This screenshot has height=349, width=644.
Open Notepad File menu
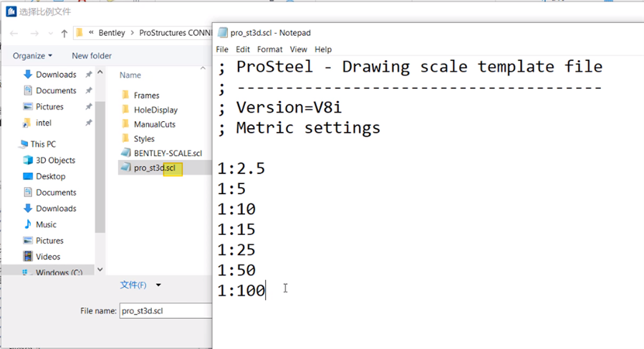pyautogui.click(x=222, y=49)
